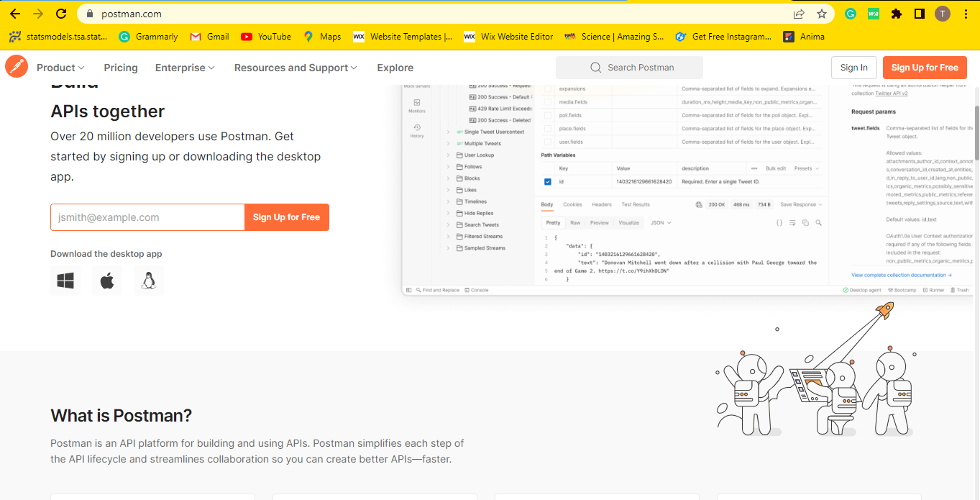Image resolution: width=980 pixels, height=500 pixels.
Task: Uncheck the id path variable checkbox
Action: (x=548, y=182)
